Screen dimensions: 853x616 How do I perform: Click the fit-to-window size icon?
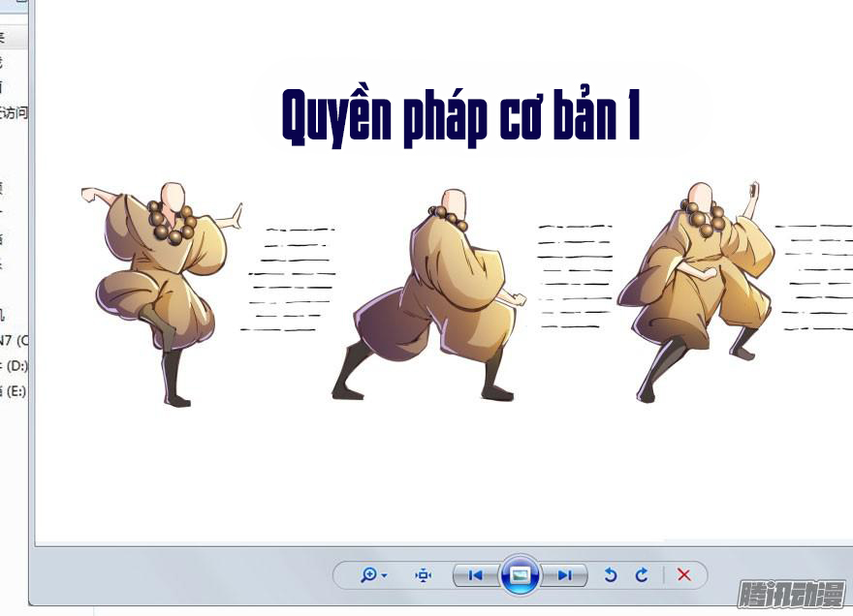point(424,574)
